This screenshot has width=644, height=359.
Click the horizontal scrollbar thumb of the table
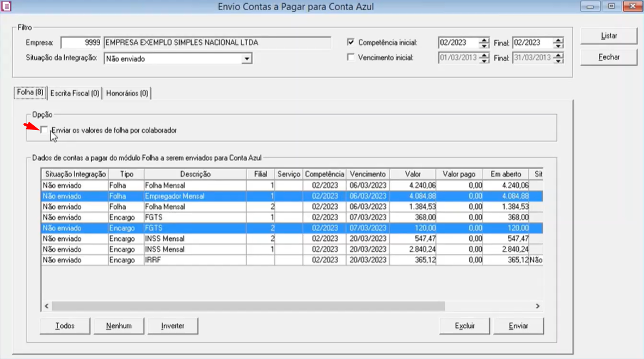pyautogui.click(x=248, y=306)
